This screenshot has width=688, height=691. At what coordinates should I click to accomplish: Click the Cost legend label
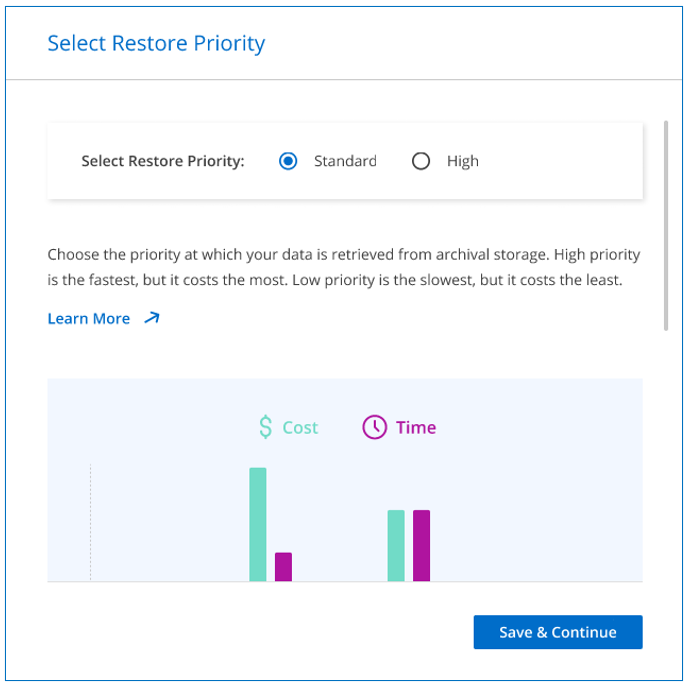[300, 428]
